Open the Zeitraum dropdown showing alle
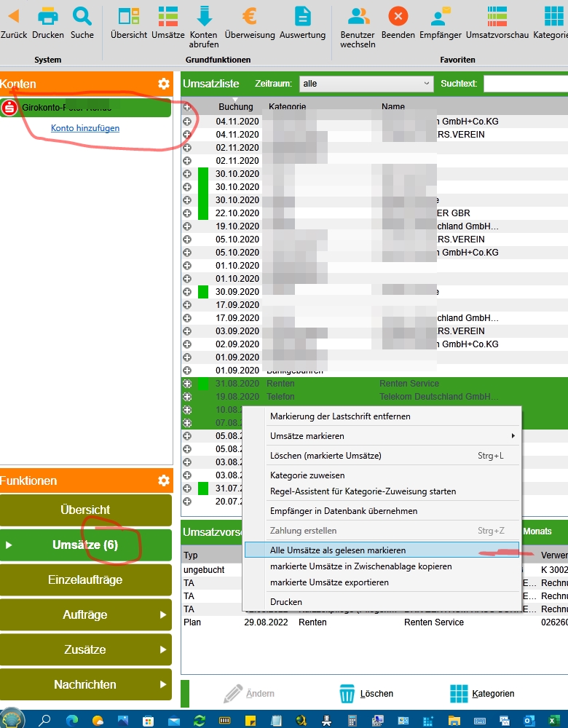 366,84
